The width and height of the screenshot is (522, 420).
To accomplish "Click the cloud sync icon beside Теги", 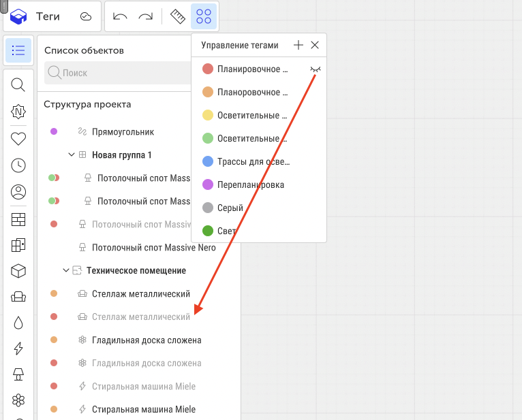I will [86, 16].
